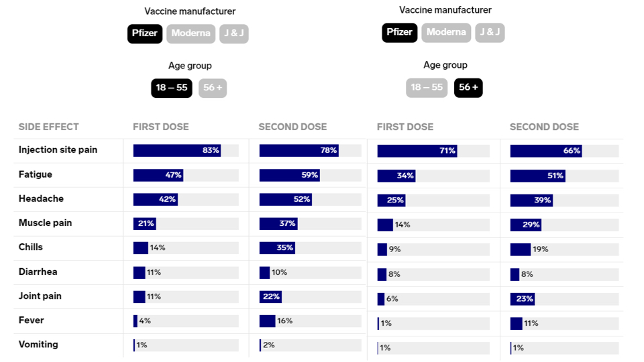Click the 23% joint pain bar on right chart
644x362 pixels.
pos(522,299)
